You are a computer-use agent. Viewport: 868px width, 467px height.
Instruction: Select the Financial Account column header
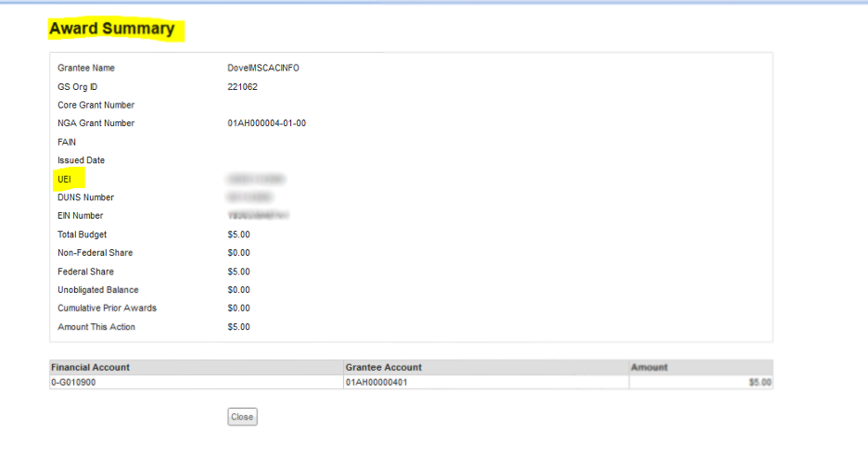pos(90,368)
